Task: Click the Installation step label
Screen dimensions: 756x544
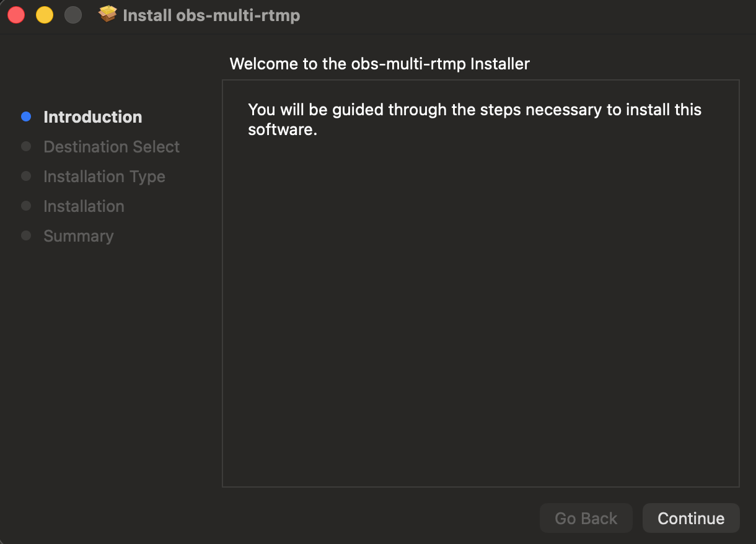Action: (x=84, y=206)
